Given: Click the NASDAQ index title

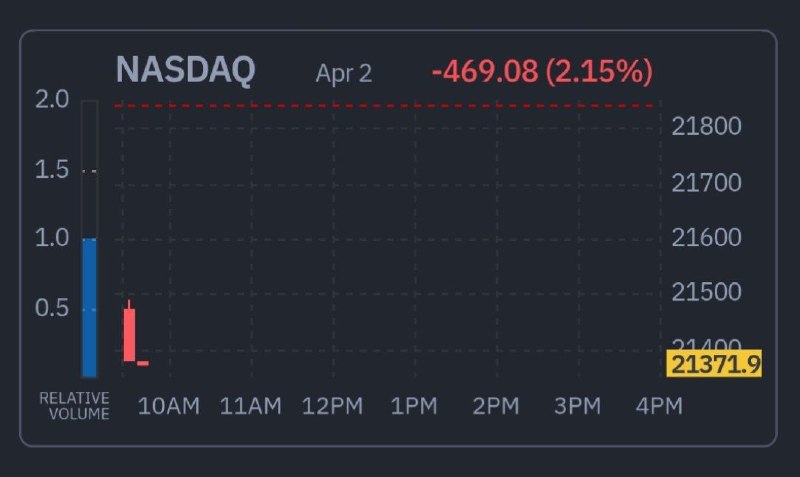Looking at the screenshot, I should tap(185, 70).
